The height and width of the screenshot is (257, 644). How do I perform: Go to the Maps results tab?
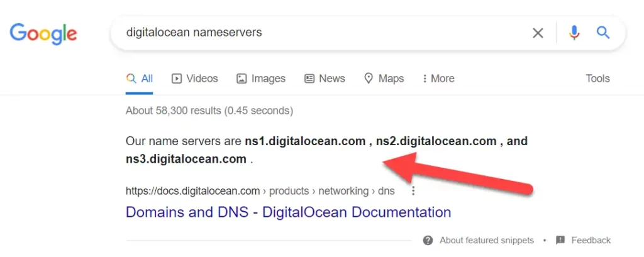click(384, 79)
